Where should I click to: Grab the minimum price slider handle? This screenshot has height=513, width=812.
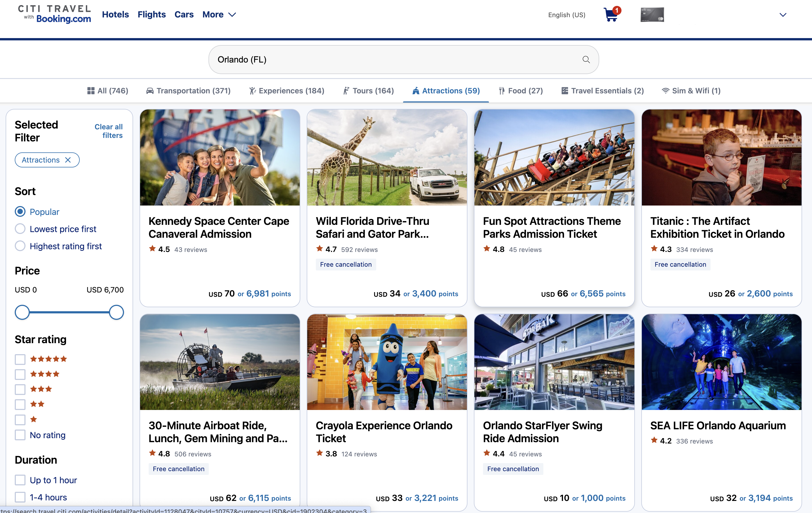point(22,312)
